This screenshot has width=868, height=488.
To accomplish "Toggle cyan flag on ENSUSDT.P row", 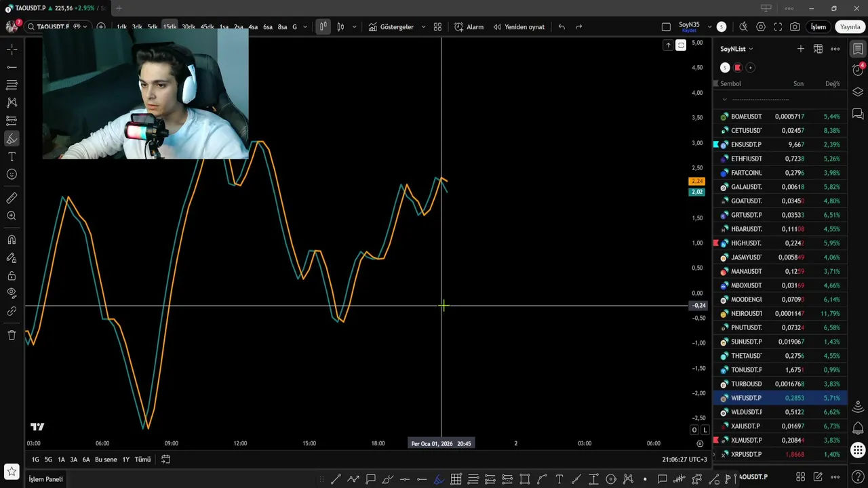I will [x=716, y=144].
